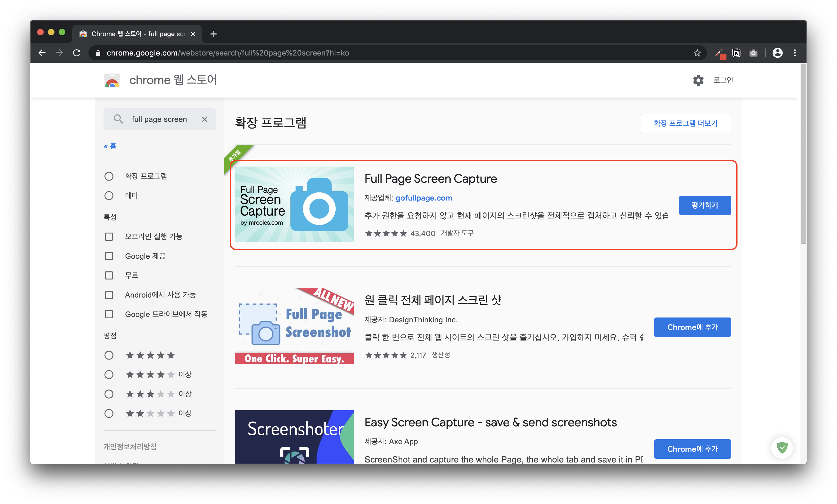Go back with the browser back arrow
This screenshot has height=504, width=837.
coord(42,53)
